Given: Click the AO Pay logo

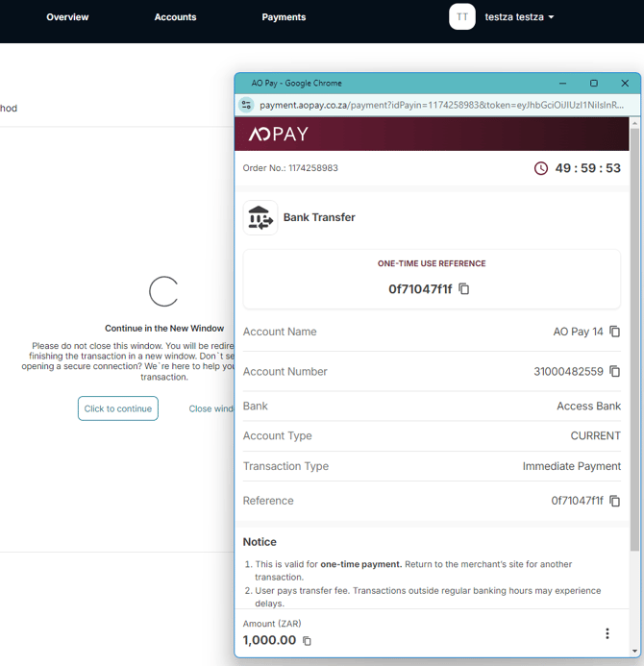Looking at the screenshot, I should (279, 134).
